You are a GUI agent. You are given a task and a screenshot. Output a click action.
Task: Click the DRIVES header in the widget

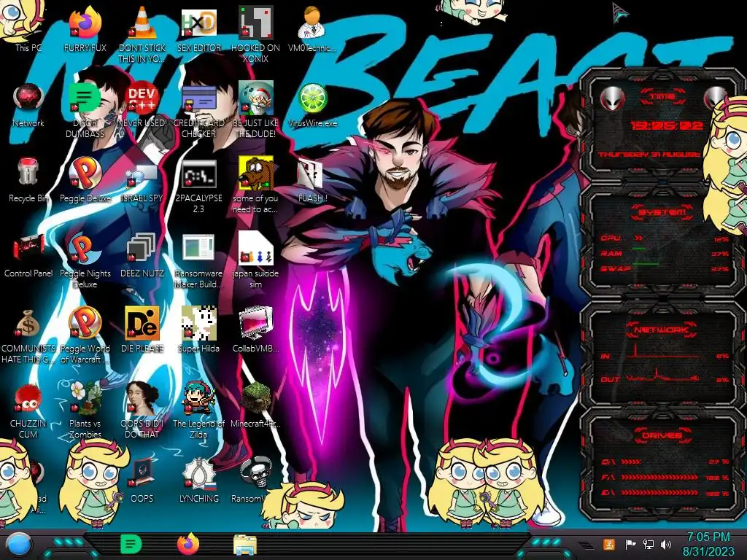(662, 435)
